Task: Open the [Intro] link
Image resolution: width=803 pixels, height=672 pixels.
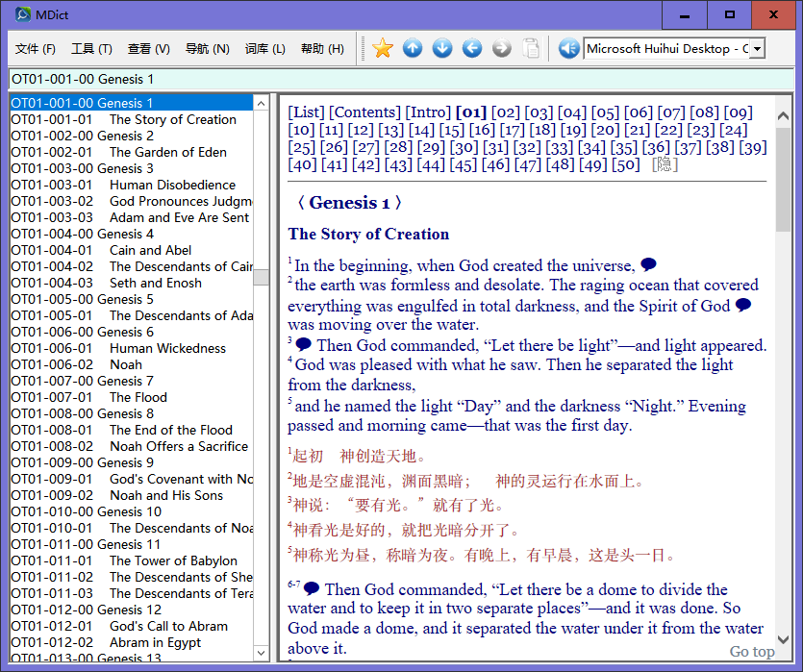Action: click(428, 112)
